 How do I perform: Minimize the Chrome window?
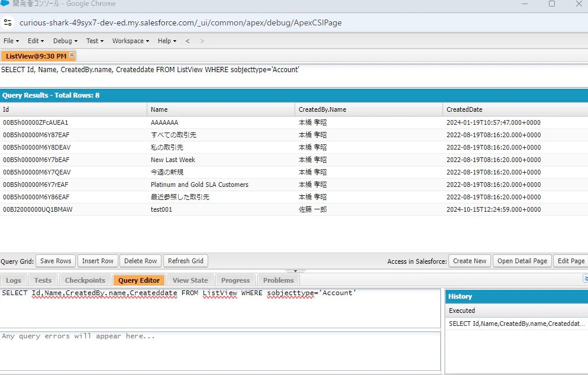pos(525,4)
